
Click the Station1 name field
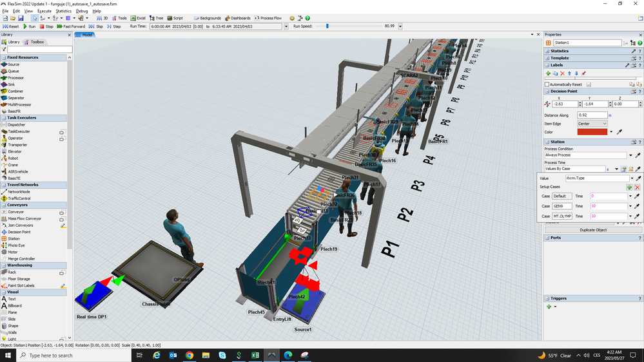(587, 43)
